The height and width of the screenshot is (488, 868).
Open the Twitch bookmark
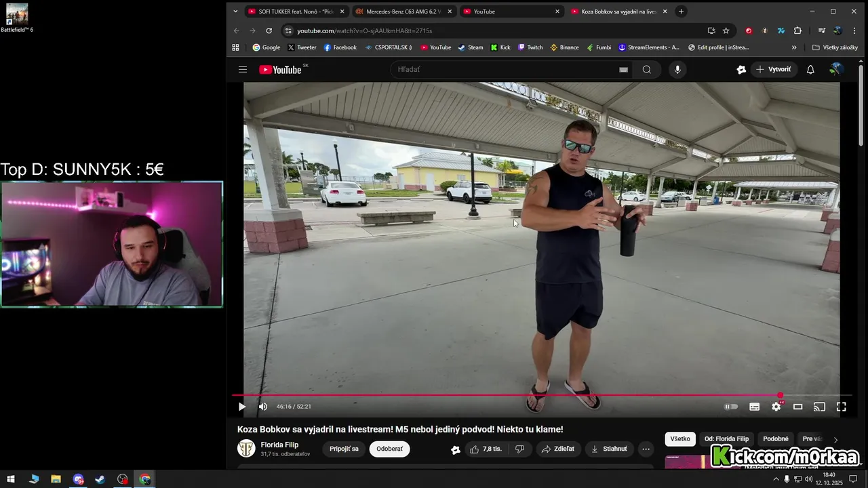coord(530,47)
